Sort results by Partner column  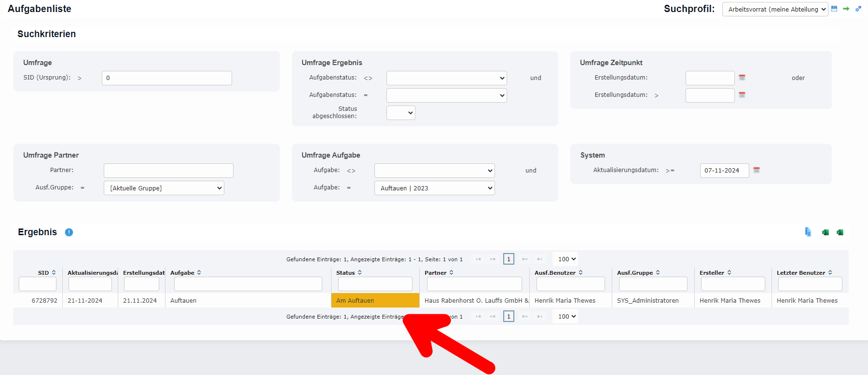click(x=451, y=273)
